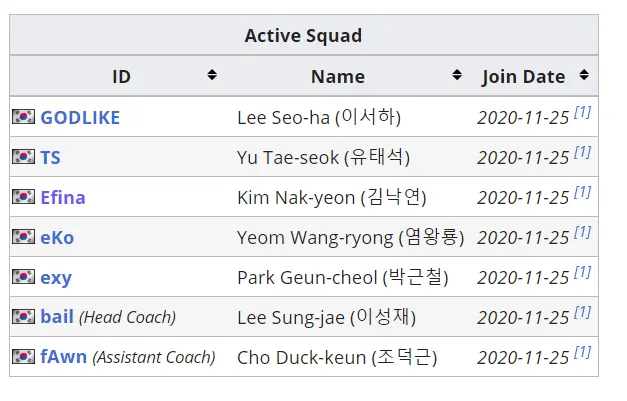Click the South Korea flag beside fAwn

pos(23,357)
